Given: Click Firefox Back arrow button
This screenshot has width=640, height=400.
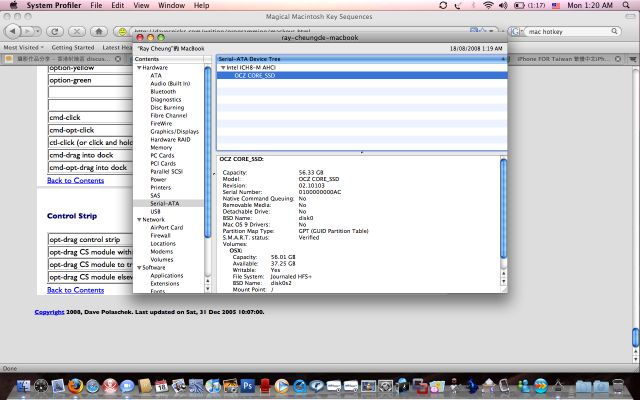Looking at the screenshot, I should (13, 31).
